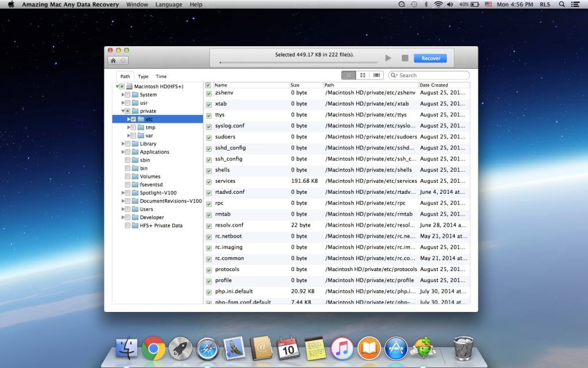Click the Home icon in toolbar

tap(113, 61)
